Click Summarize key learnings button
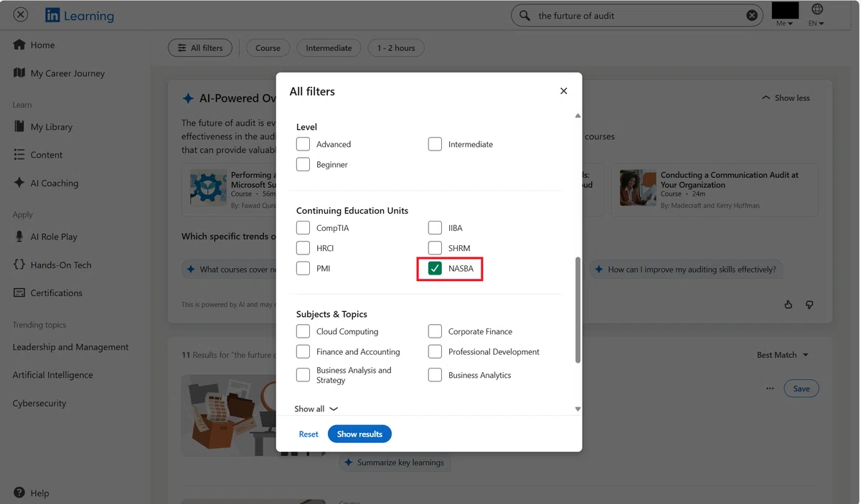Viewport: 861px width, 504px height. click(395, 462)
